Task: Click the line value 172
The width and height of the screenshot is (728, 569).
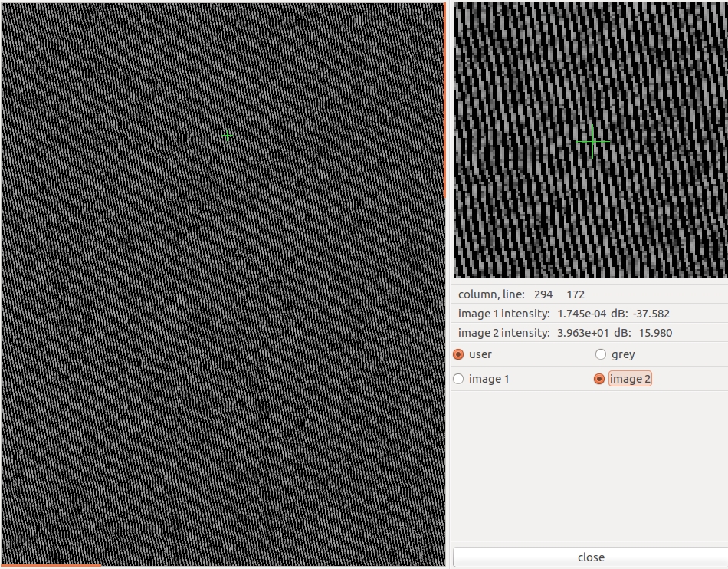Action: (576, 294)
